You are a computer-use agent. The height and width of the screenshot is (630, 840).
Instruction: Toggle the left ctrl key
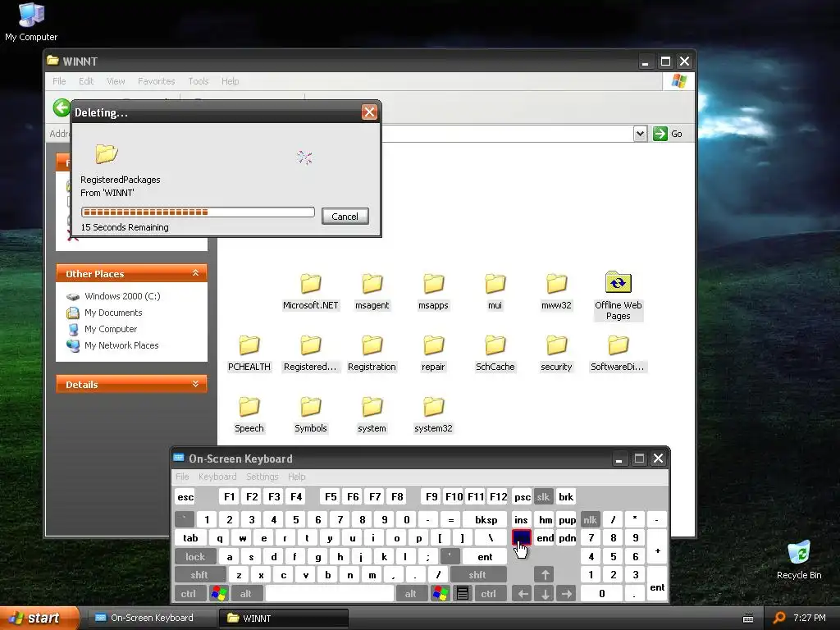click(x=189, y=593)
